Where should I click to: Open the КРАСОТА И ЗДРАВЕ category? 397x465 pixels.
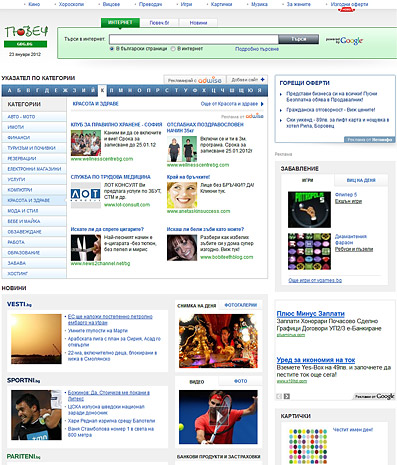pyautogui.click(x=34, y=200)
